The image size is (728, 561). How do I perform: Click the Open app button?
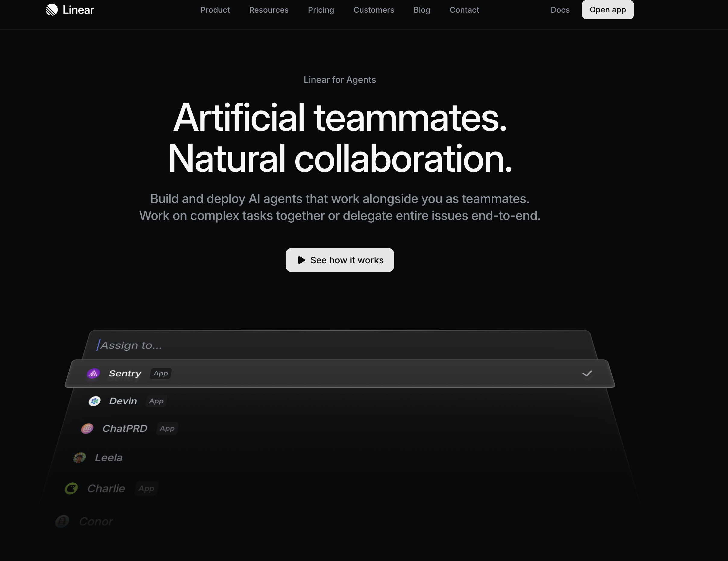click(608, 10)
